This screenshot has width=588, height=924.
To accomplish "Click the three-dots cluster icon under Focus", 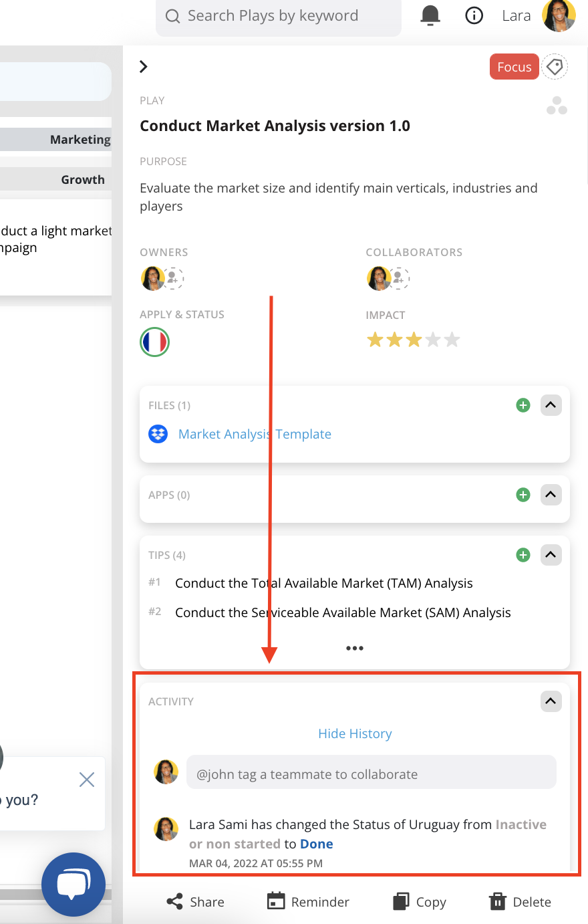I will [x=557, y=106].
